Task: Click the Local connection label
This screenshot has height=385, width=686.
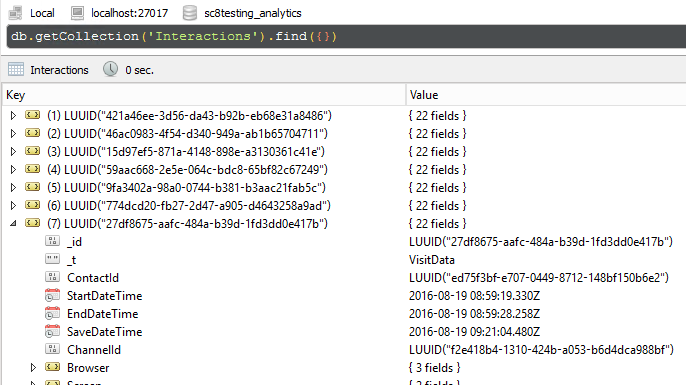Action: (x=42, y=13)
